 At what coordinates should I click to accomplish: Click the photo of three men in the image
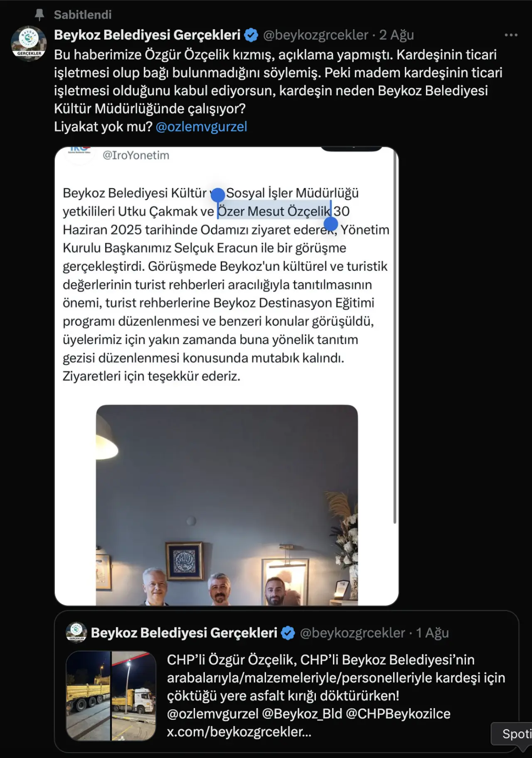click(x=227, y=505)
